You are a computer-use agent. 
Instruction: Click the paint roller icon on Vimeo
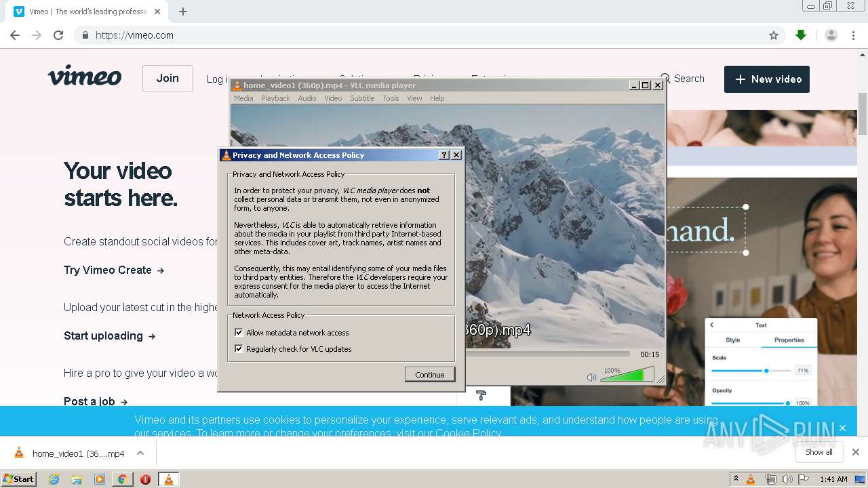[x=481, y=395]
